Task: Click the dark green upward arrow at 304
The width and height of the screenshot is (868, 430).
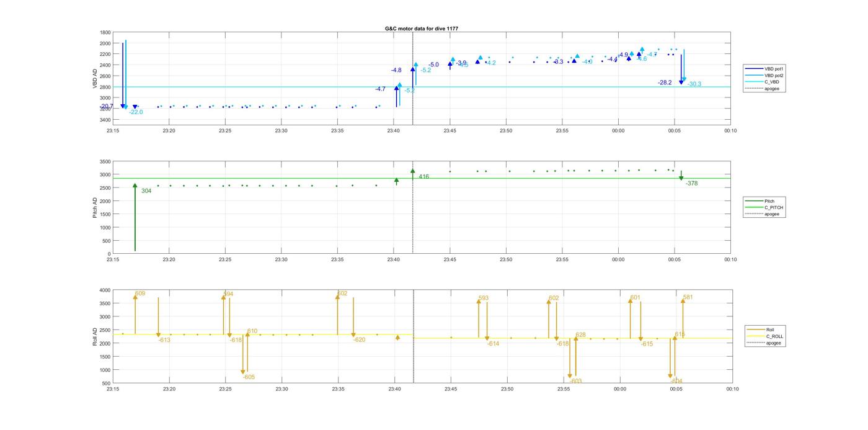Action: [135, 217]
